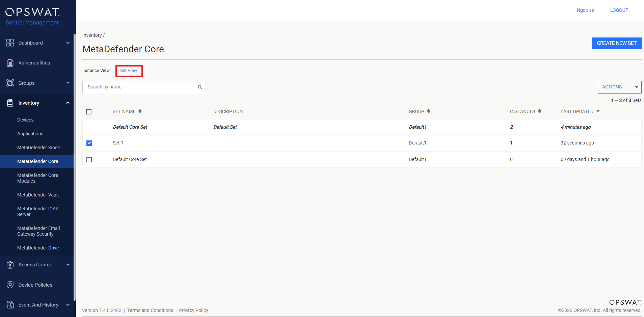Click the CREATE NEW SET button

[x=616, y=43]
